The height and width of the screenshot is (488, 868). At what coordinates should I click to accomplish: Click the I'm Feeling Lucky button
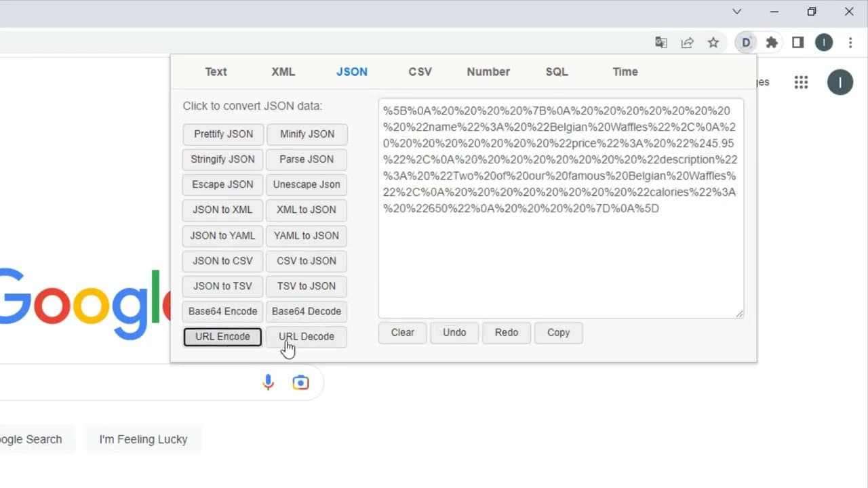pos(143,439)
